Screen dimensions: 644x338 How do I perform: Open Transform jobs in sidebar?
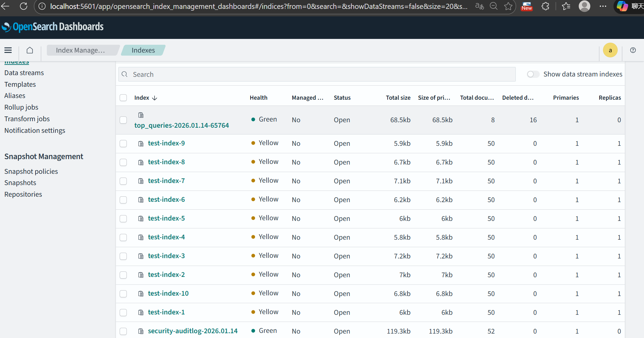[27, 119]
